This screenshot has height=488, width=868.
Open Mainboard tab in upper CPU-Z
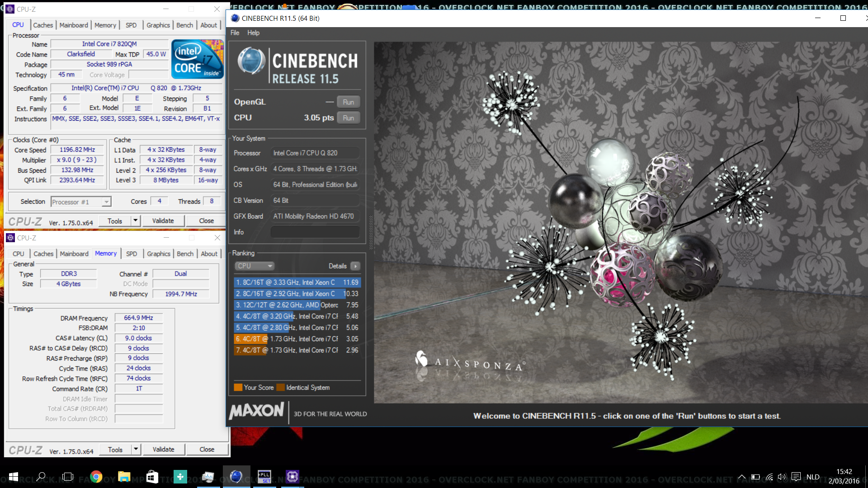tap(74, 25)
